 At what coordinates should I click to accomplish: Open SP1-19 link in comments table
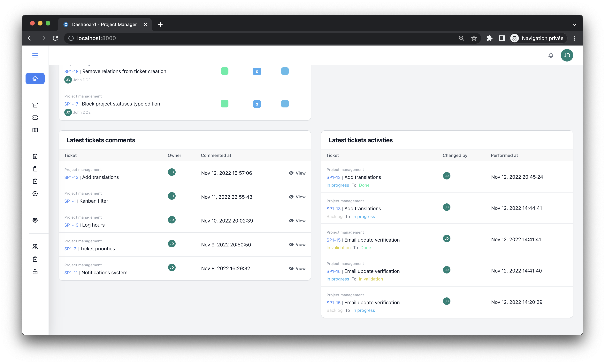coord(71,225)
